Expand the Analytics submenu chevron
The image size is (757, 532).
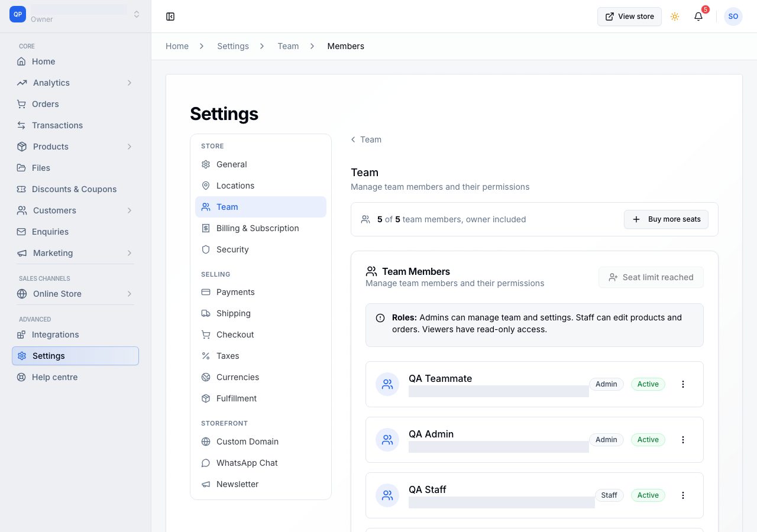(130, 83)
